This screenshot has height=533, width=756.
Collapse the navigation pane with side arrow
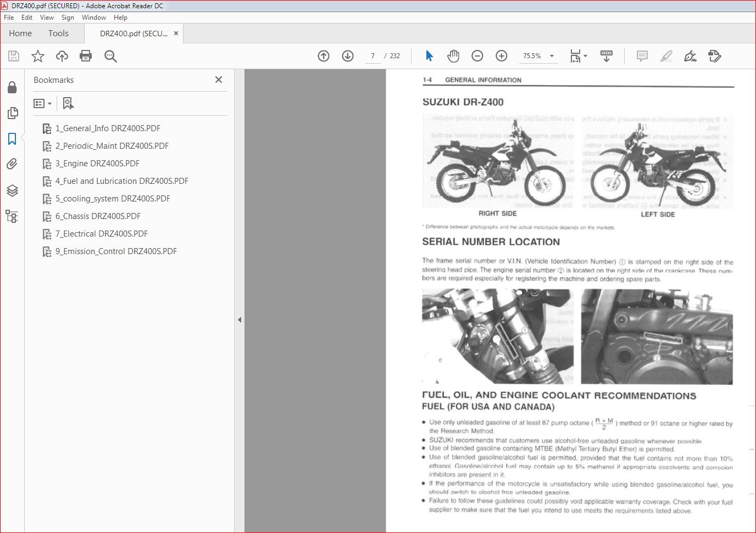[x=240, y=319]
